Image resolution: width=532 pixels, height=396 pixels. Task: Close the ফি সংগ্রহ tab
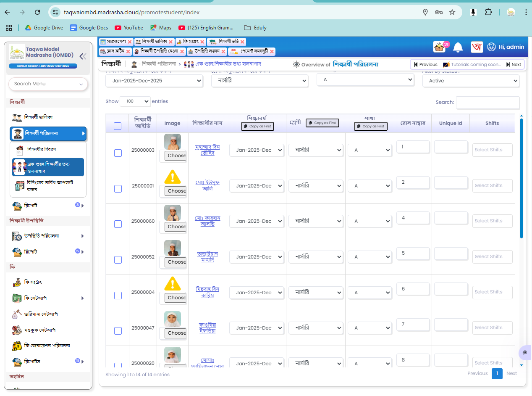202,42
